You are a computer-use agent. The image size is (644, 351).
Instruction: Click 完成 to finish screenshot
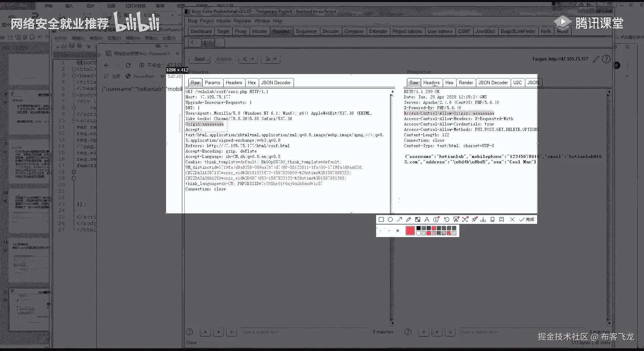527,219
